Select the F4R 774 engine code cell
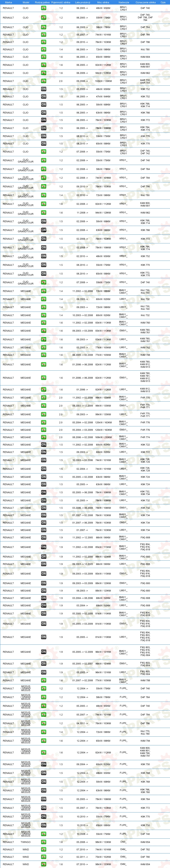The width and height of the screenshot is (170, 868). click(145, 437)
